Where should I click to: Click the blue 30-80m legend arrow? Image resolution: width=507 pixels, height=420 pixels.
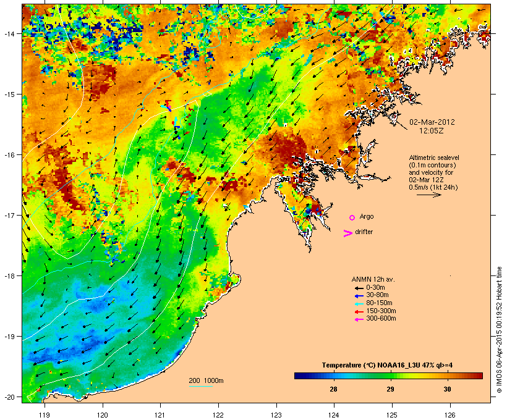359,296
